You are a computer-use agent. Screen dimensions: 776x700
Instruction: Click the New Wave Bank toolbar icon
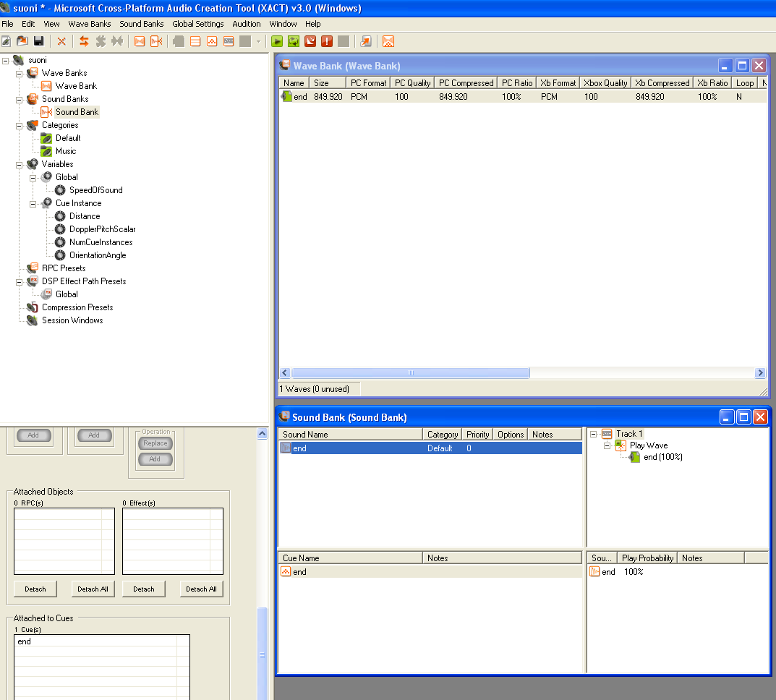coord(140,41)
